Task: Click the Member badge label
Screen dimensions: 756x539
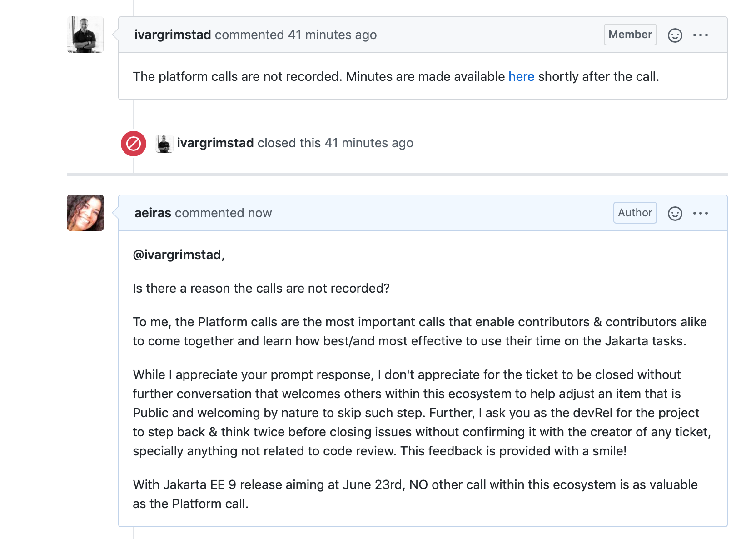Action: click(630, 35)
